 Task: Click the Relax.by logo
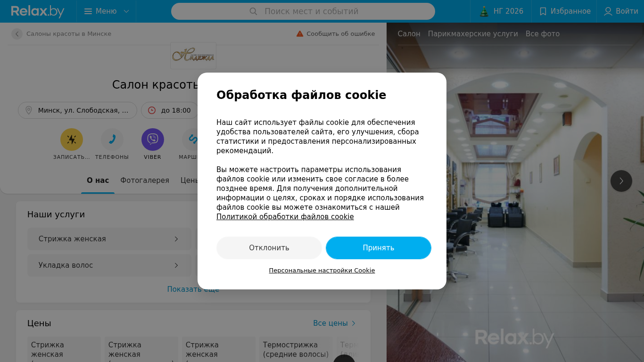38,11
